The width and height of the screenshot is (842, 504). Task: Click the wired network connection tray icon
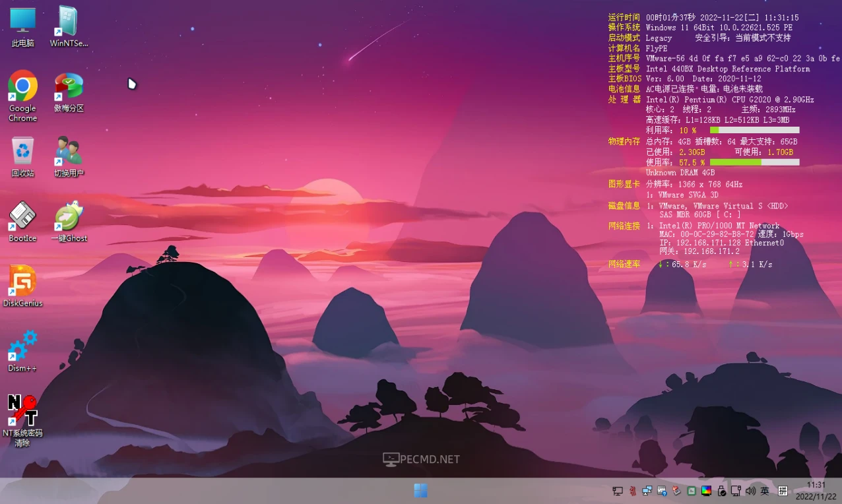(736, 491)
